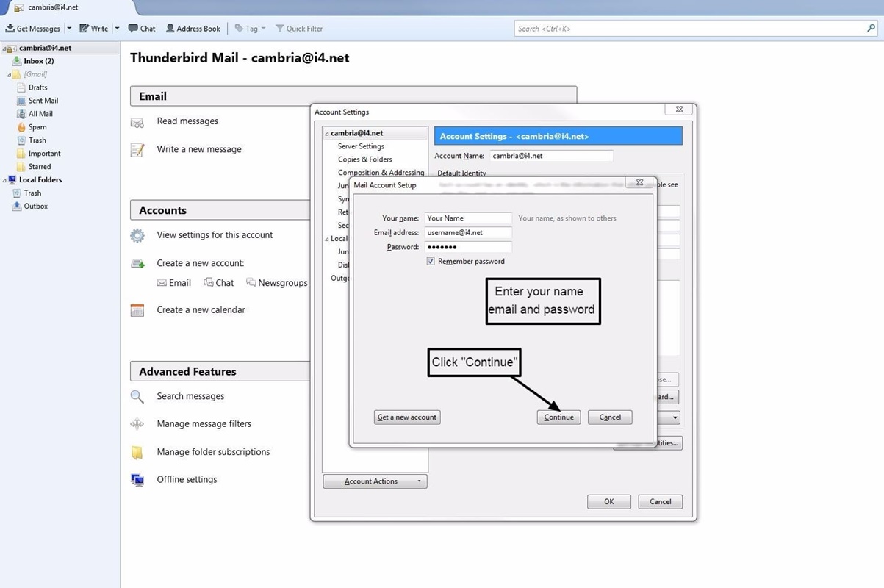
Task: Toggle Remember password checkbox
Action: point(431,262)
